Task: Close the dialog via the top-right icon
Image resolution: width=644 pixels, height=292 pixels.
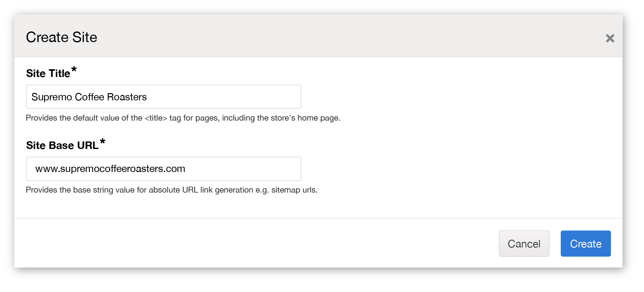Action: (x=610, y=38)
